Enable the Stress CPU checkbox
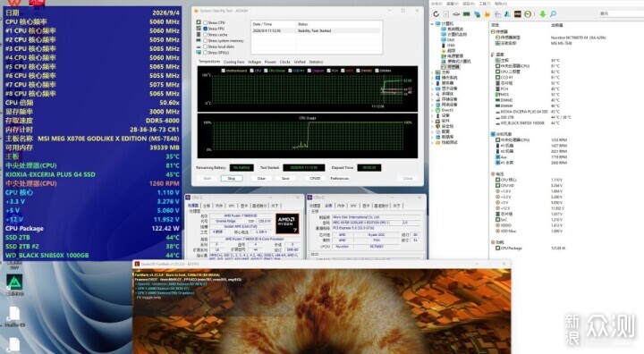Screen dimensions: 644x354 205,22
